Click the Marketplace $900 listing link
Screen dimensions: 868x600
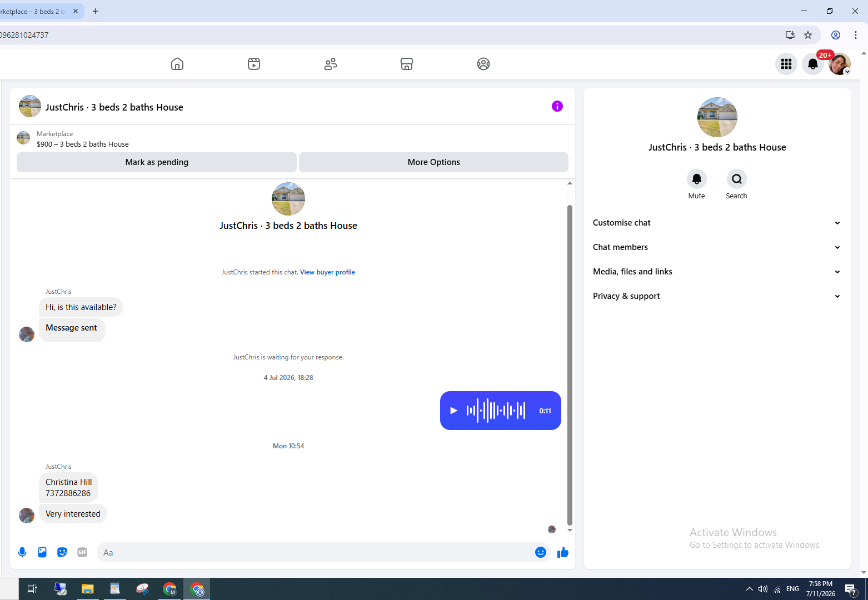[83, 144]
